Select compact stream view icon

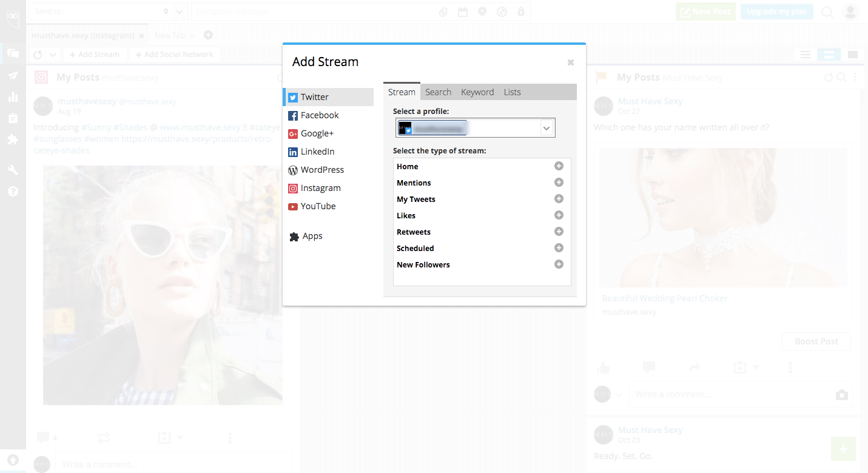[x=806, y=55]
